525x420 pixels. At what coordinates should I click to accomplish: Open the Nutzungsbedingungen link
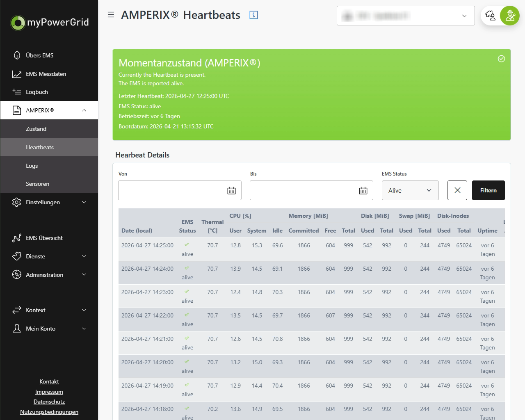[x=49, y=412]
